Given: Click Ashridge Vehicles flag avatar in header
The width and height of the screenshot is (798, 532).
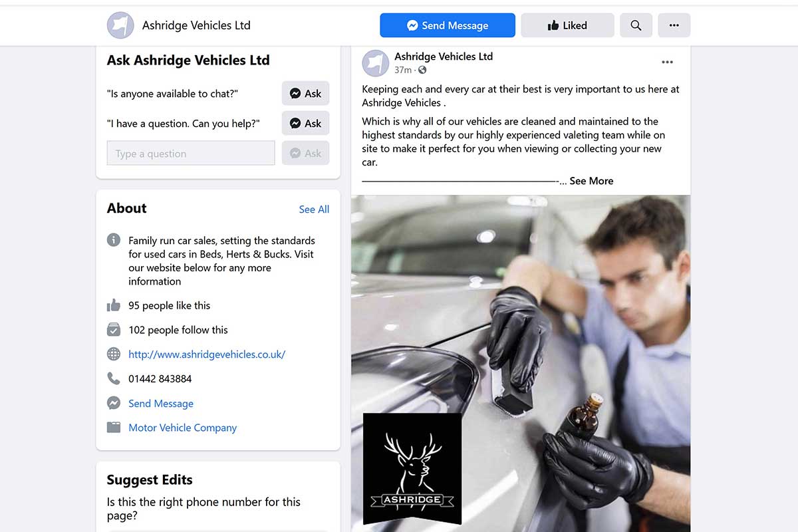Looking at the screenshot, I should (x=120, y=25).
